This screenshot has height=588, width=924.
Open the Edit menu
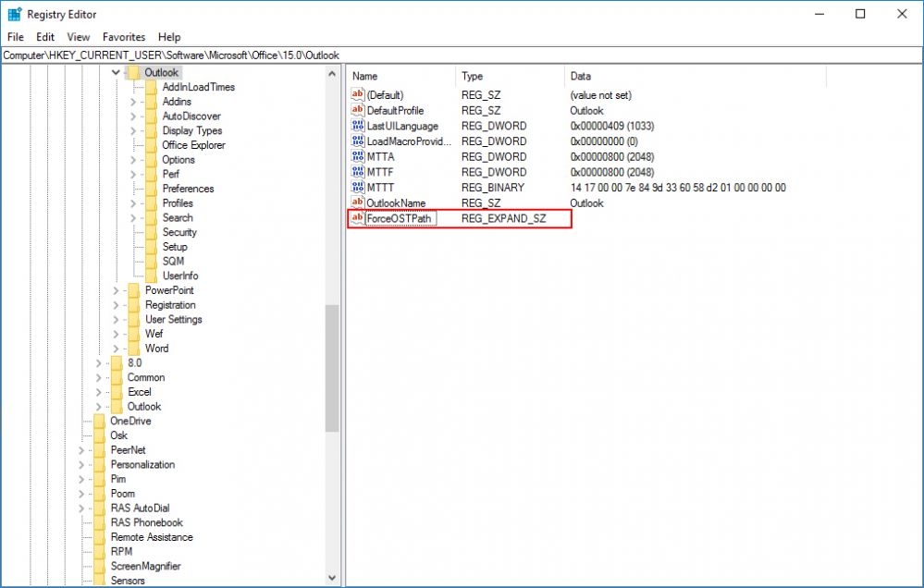tap(45, 37)
